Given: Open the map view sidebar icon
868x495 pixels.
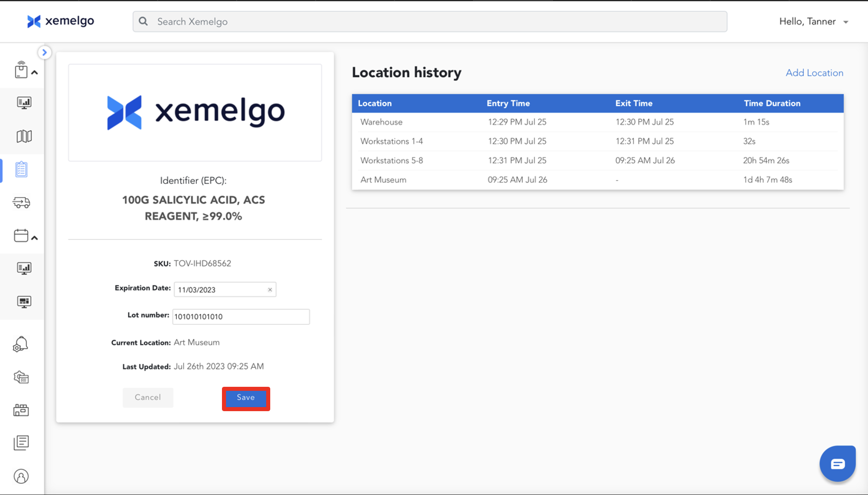Looking at the screenshot, I should tap(24, 136).
